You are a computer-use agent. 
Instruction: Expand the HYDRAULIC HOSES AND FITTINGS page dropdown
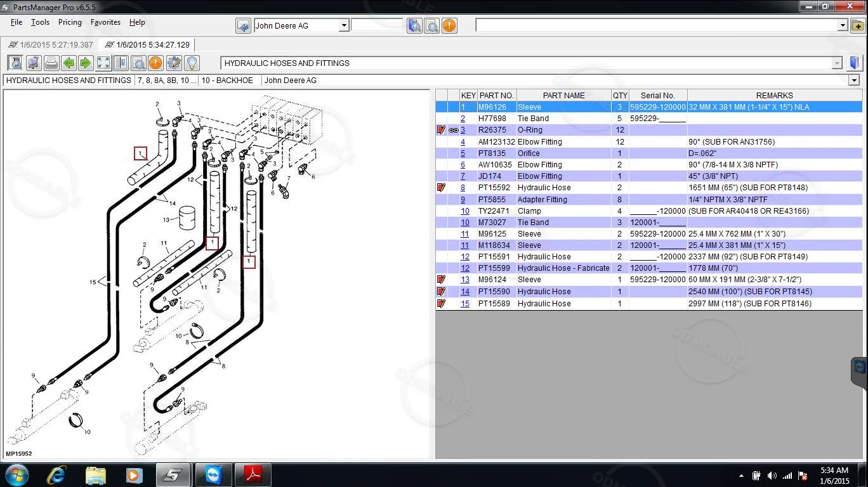837,63
